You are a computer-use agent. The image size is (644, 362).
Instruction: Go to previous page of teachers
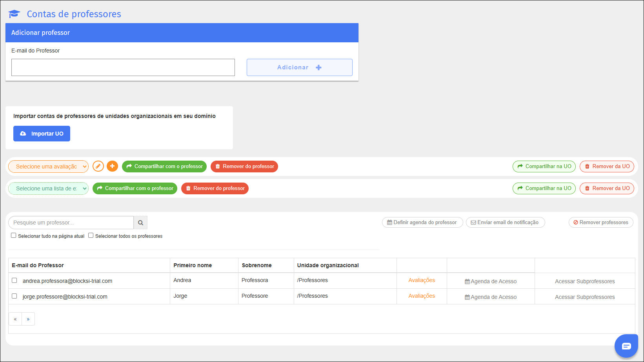(15, 319)
